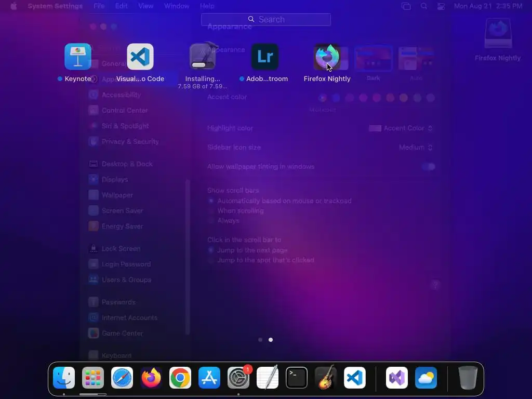Open the Help menu in menu bar
This screenshot has width=532, height=399.
tap(207, 6)
